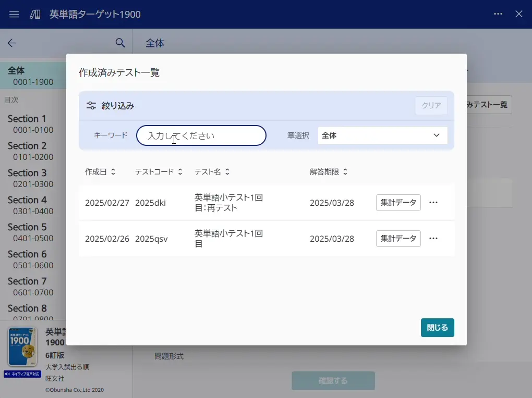Click the 英単語ターゲット1900 book cover thumbnail
The image size is (532, 398).
[x=22, y=346]
